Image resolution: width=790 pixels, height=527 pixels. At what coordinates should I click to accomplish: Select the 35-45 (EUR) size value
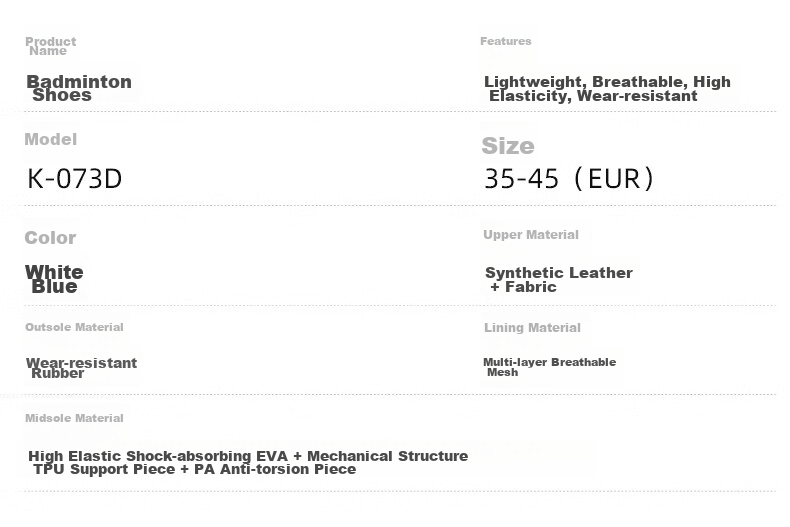point(569,179)
